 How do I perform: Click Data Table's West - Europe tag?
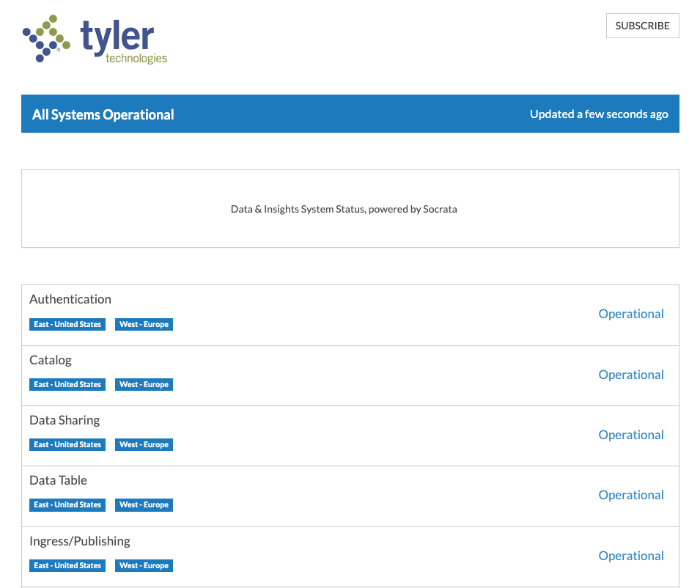144,505
